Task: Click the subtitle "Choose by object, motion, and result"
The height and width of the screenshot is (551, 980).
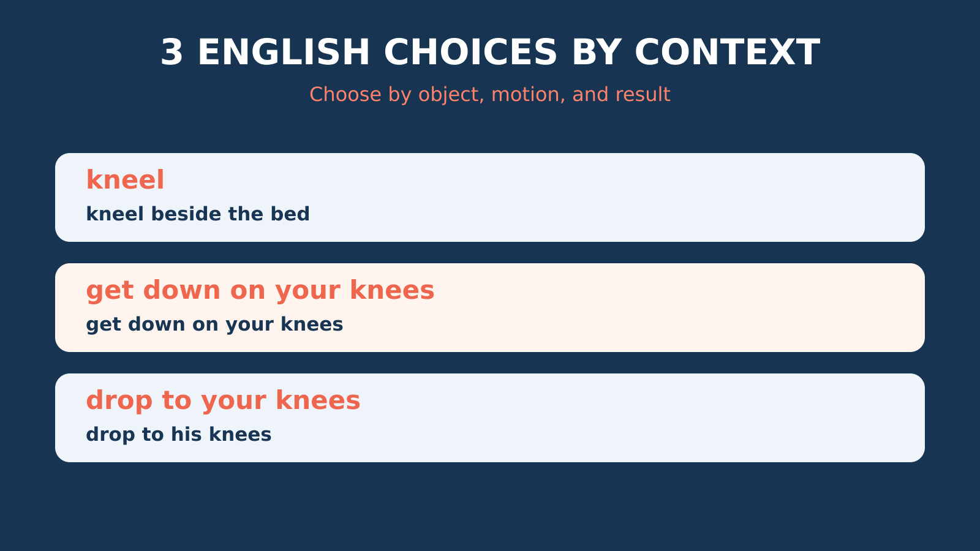Action: [490, 95]
